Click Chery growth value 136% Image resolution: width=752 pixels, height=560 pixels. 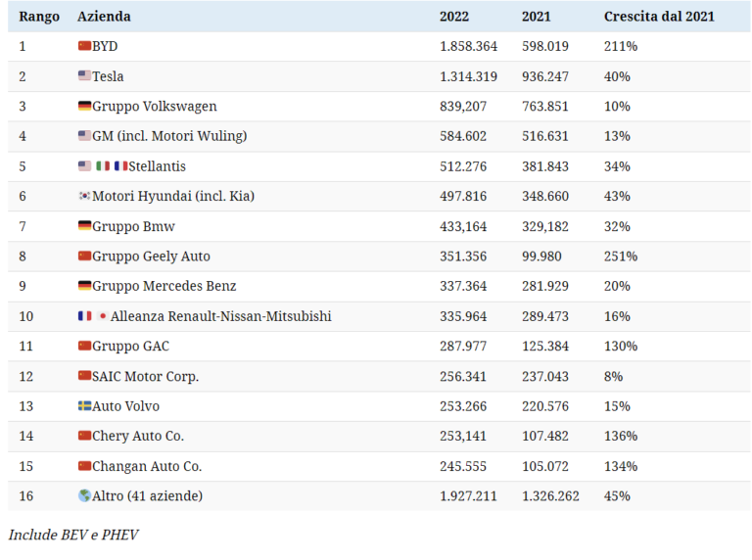click(x=621, y=437)
